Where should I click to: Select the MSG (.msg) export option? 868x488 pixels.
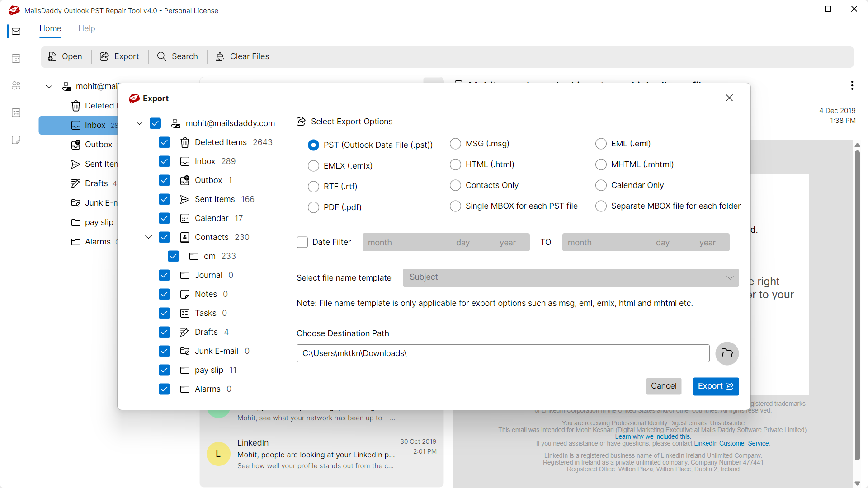point(455,144)
